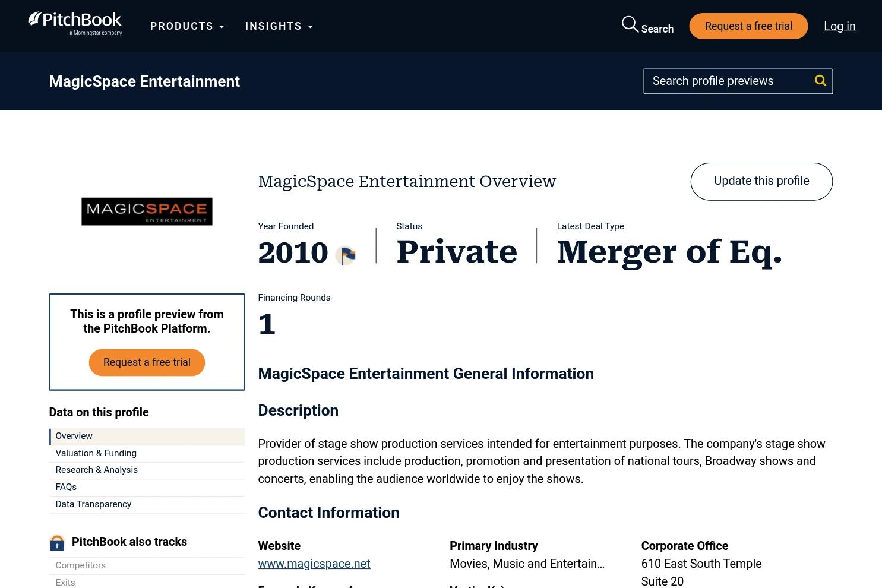
Task: Click the Contact Information heading
Action: pos(328,513)
